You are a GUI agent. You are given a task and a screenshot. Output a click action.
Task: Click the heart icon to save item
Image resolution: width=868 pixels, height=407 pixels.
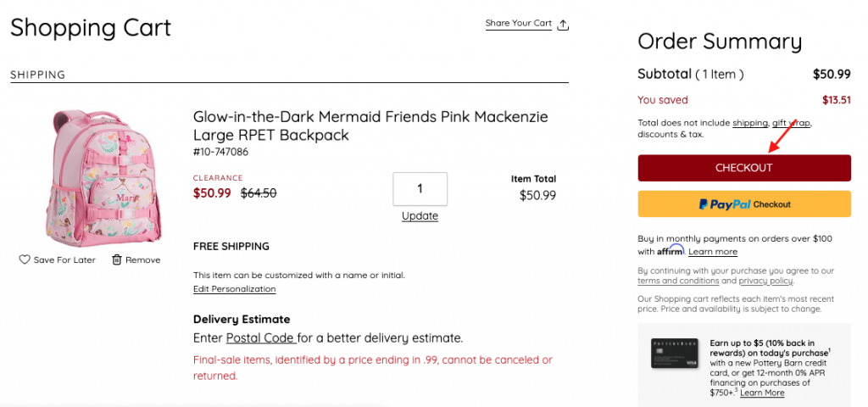coord(25,259)
